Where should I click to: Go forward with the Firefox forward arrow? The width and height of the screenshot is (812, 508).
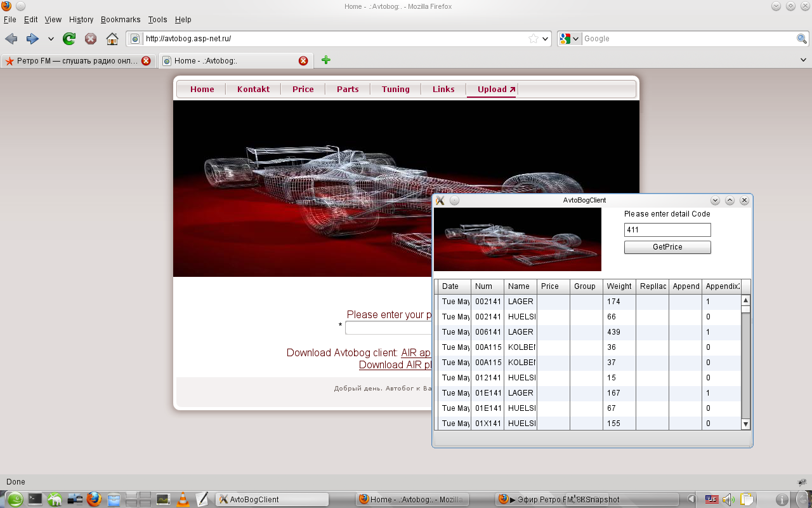coord(32,39)
